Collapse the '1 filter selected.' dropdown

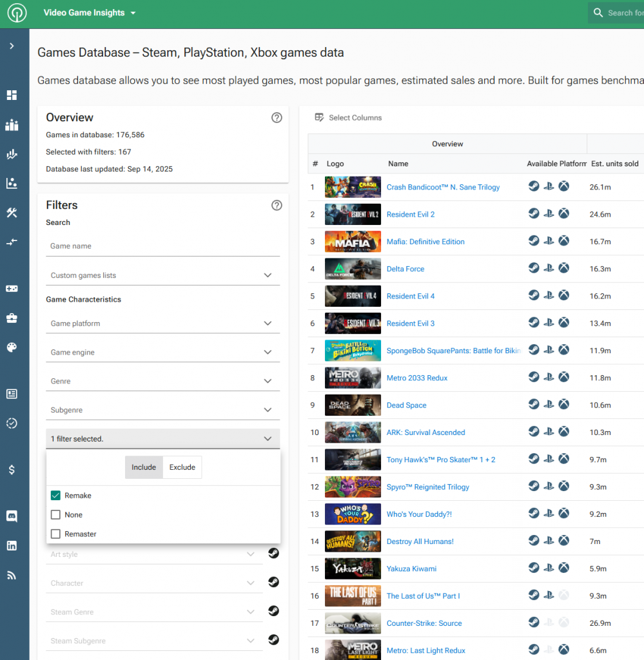[x=163, y=438]
